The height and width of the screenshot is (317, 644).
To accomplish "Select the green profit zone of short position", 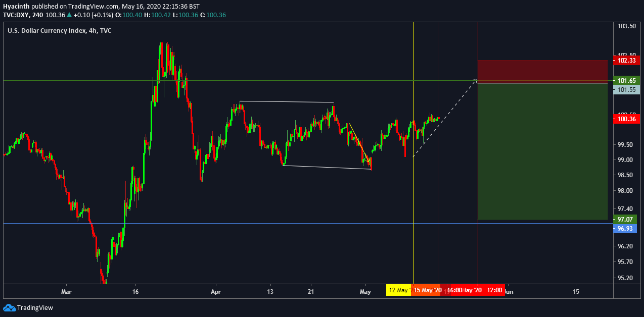I will click(542, 151).
